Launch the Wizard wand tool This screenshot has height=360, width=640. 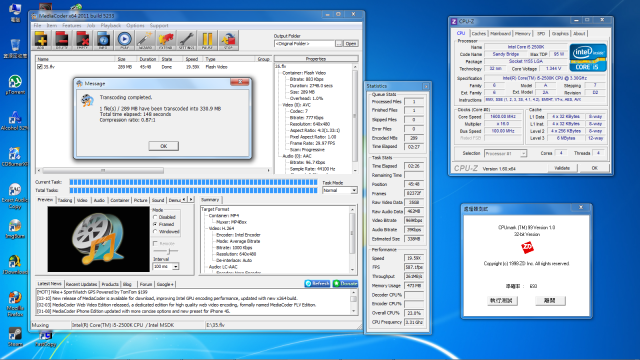[145, 40]
